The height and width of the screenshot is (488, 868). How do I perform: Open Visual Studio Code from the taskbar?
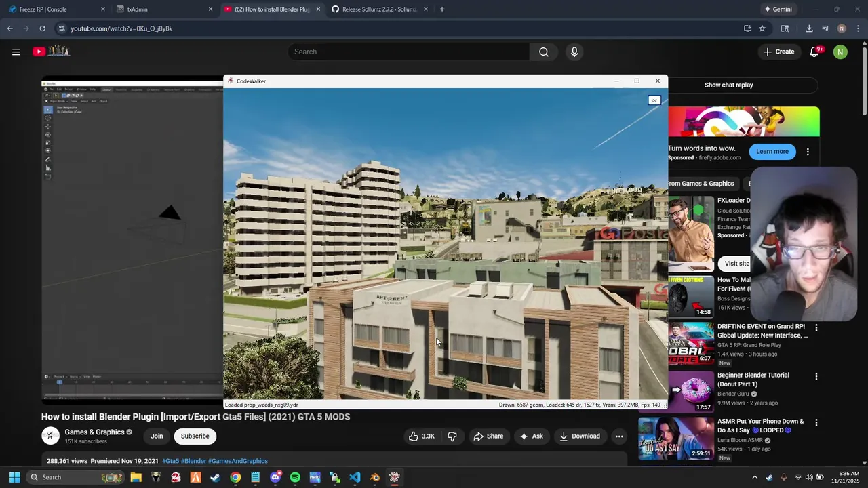(355, 477)
